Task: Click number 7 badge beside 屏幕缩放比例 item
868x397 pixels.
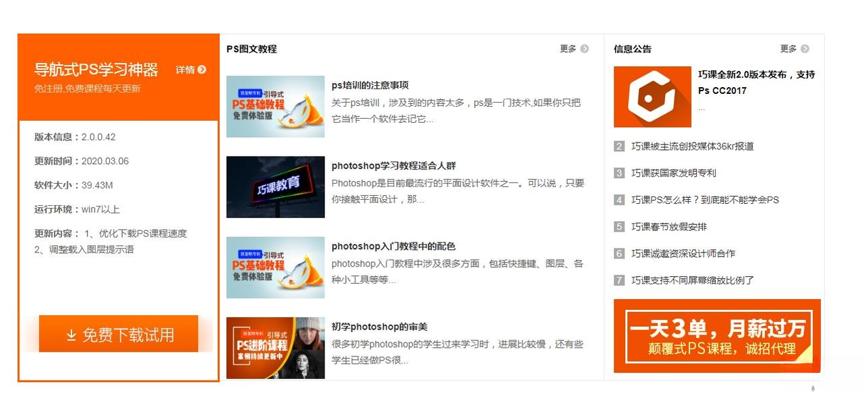Action: pos(619,280)
